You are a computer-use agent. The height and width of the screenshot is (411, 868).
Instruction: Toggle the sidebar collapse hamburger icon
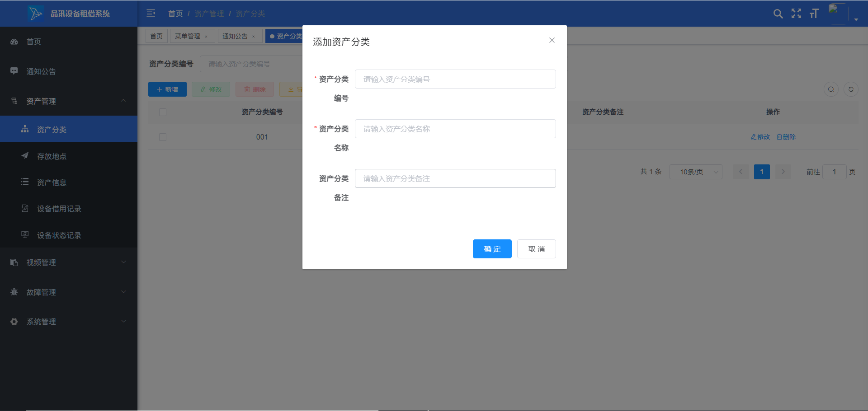tap(151, 14)
